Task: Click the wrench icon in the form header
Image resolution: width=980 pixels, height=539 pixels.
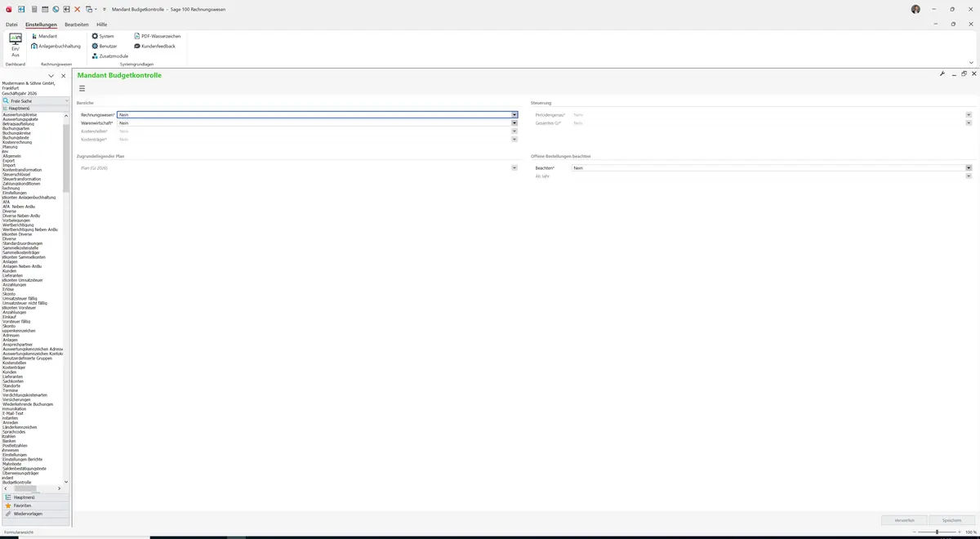Action: (x=942, y=73)
